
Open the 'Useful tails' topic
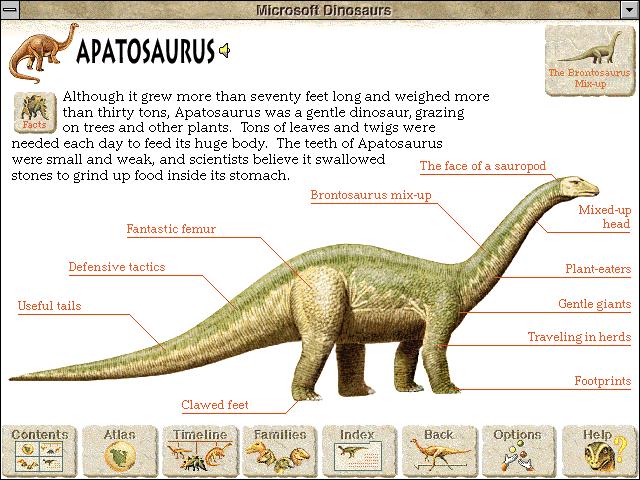tap(49, 306)
